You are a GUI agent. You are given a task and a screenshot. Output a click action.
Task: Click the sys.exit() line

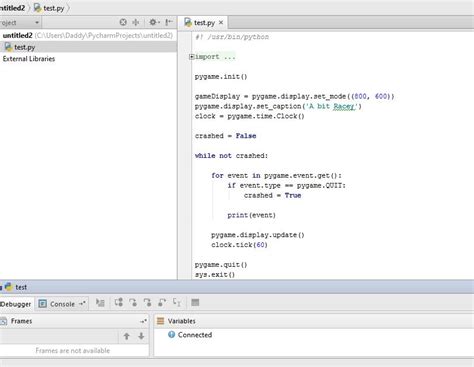click(215, 274)
